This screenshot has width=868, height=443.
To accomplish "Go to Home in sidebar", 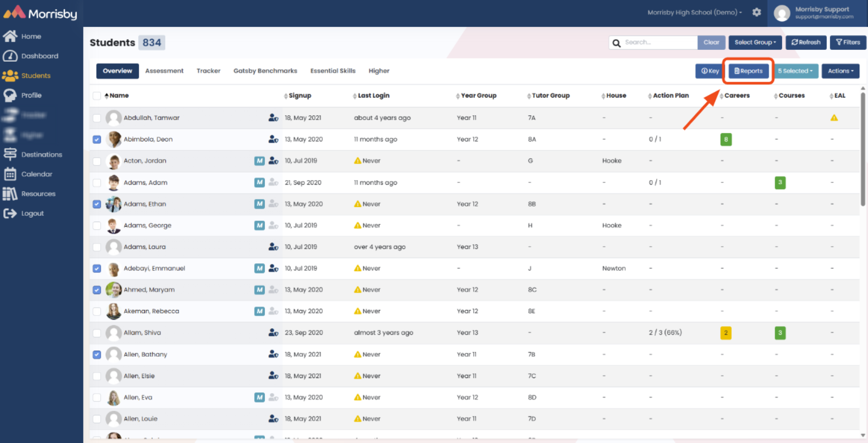I will pos(23,36).
